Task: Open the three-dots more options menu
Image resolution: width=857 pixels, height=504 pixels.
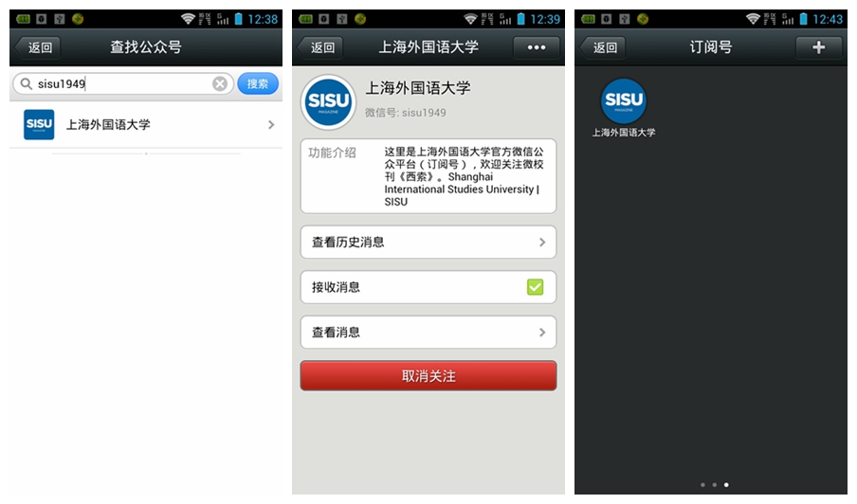Action: (x=537, y=47)
